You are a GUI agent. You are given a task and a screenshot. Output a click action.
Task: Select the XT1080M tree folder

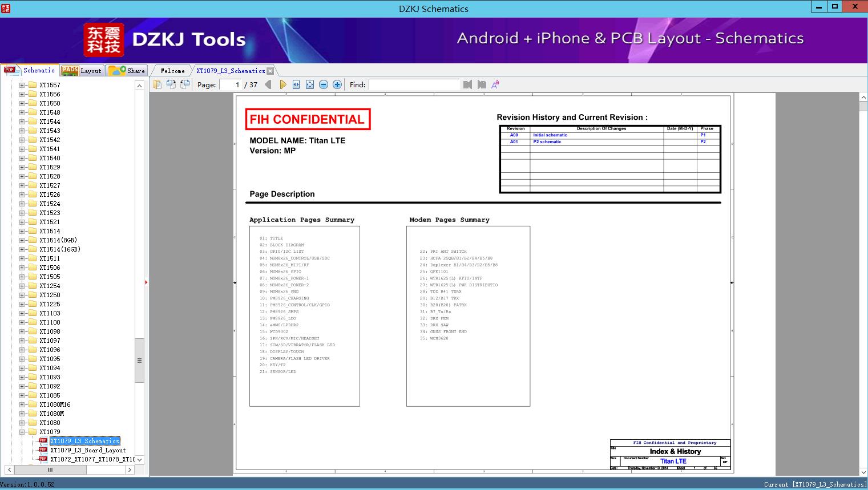coord(52,414)
